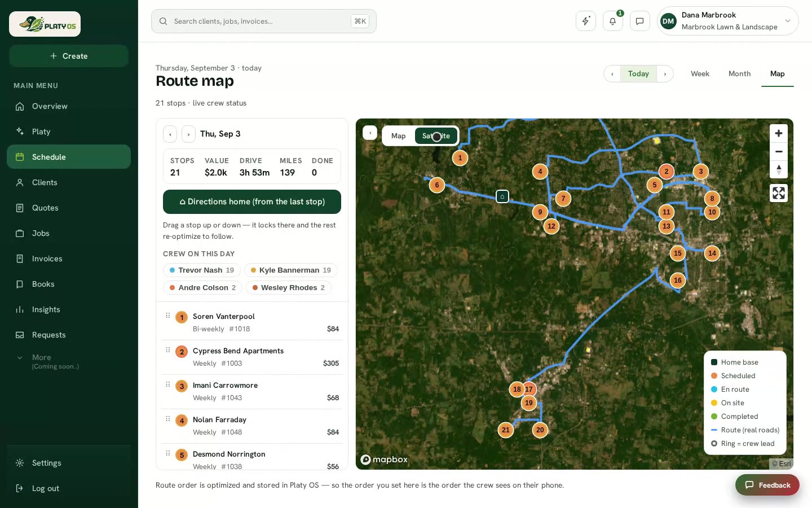Toggle Trevor Nash crew filter chip
812x508 pixels.
[x=201, y=270]
